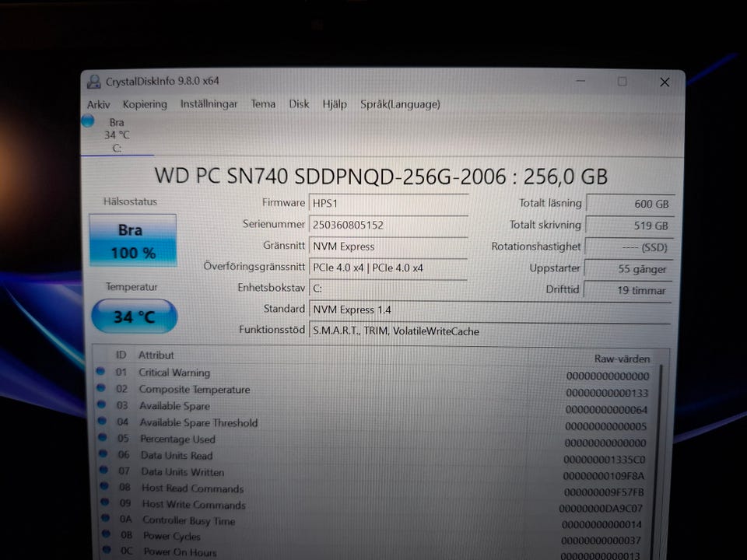Click the status dot for Composite Temperature

pos(101,387)
